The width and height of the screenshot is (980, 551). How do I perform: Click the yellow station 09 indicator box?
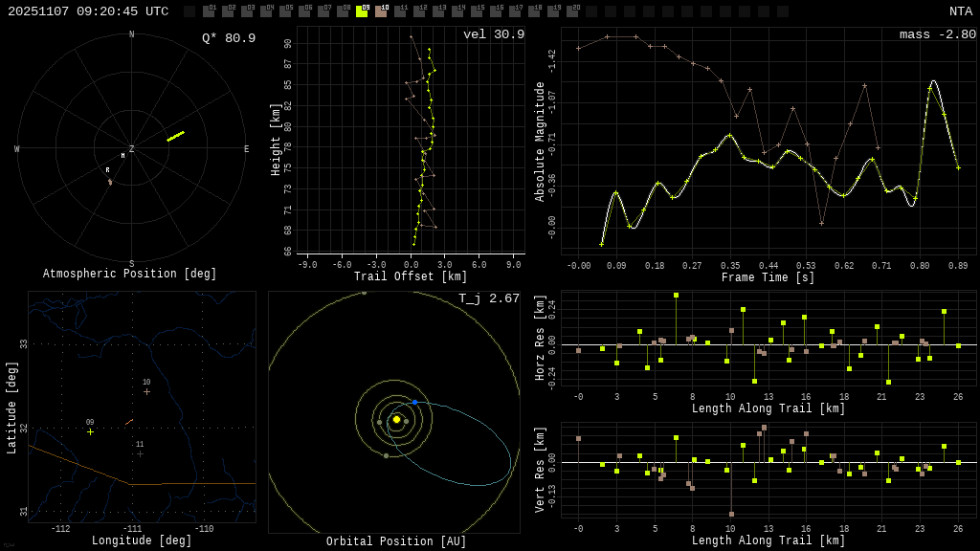click(x=362, y=11)
